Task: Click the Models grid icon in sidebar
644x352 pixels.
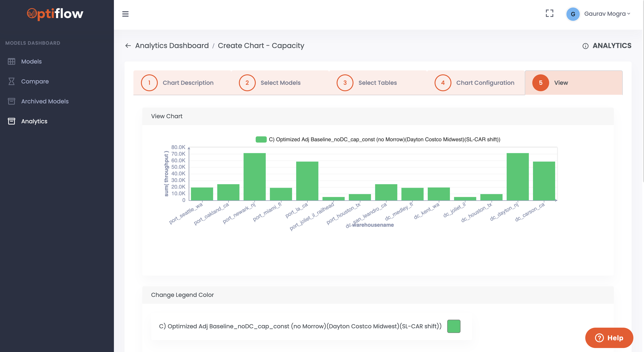Action: tap(12, 62)
